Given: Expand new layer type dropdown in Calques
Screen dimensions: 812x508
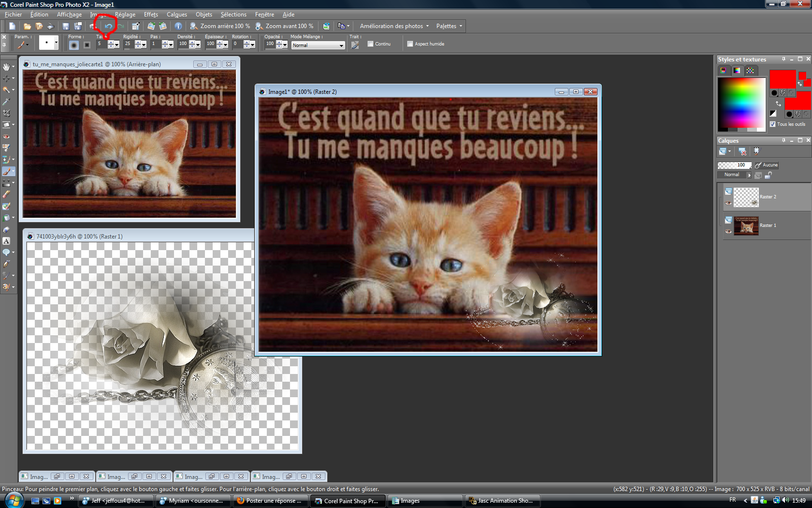Looking at the screenshot, I should (x=730, y=151).
